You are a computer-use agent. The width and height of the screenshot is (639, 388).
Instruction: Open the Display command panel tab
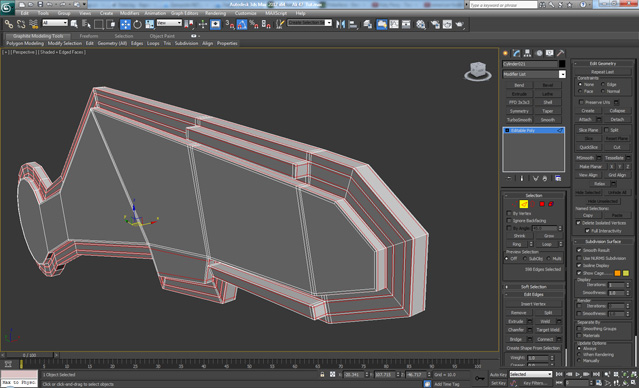(x=550, y=53)
